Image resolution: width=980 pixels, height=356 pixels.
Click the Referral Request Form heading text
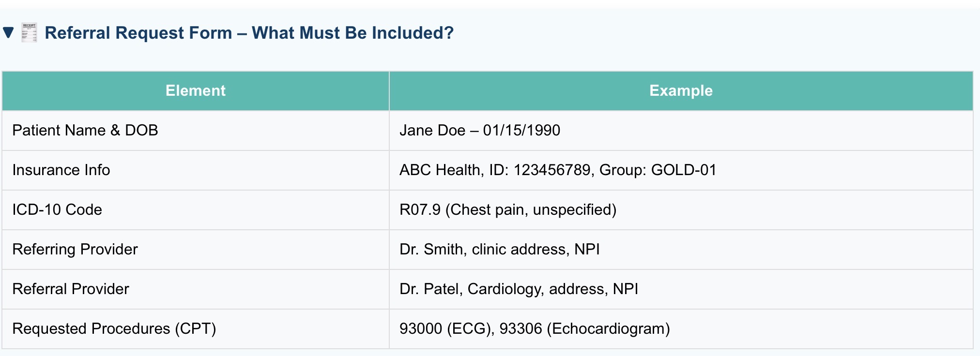click(249, 33)
